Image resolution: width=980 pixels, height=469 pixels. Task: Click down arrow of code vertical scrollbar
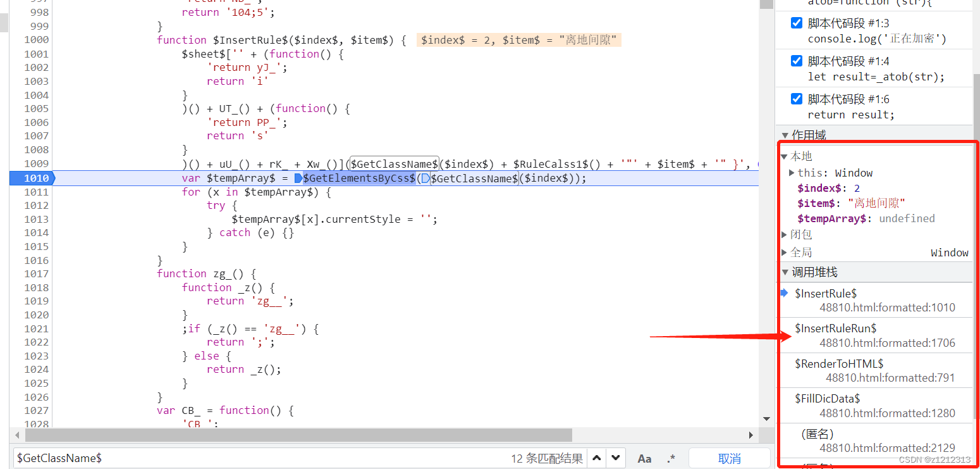pos(766,419)
